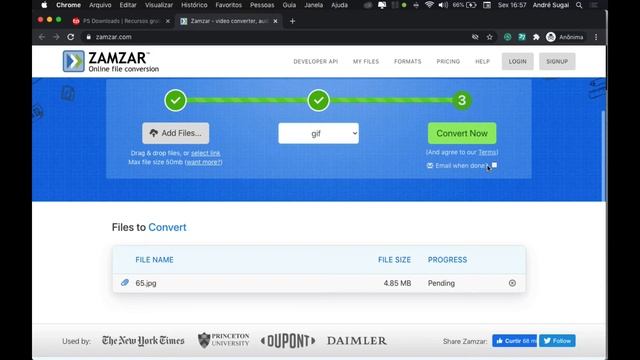640x360 pixels.
Task: Click the Facebook Curtir share button
Action: [x=515, y=341]
